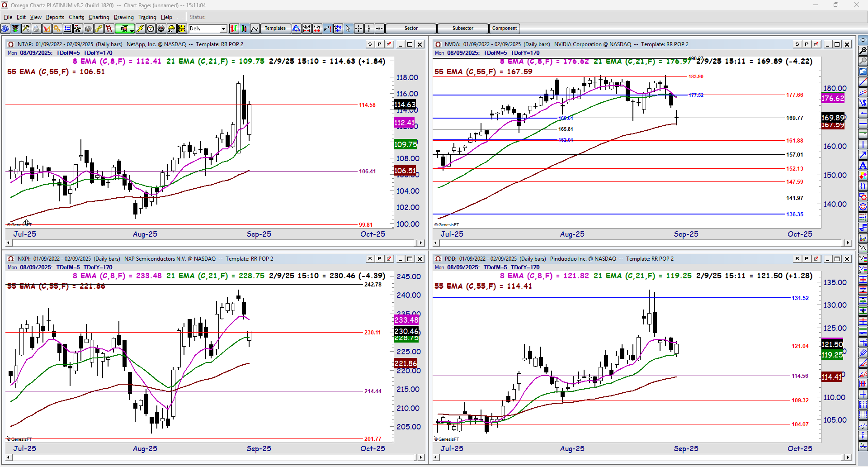Click NXPI chart horizontal scrollbar right arrow
The height and width of the screenshot is (467, 868).
pyautogui.click(x=420, y=457)
